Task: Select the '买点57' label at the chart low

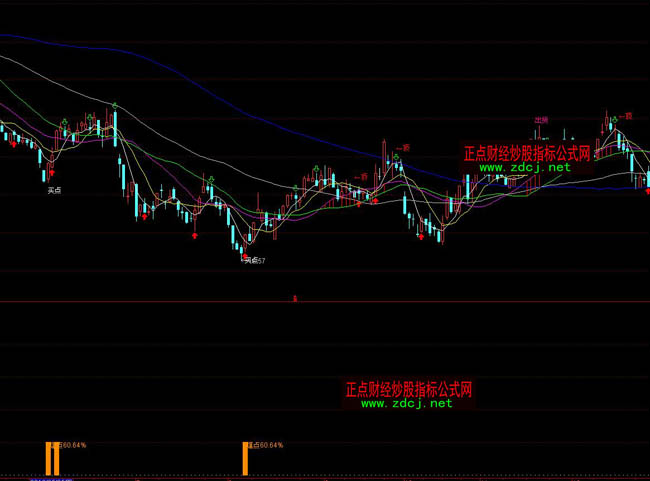Action: point(255,260)
